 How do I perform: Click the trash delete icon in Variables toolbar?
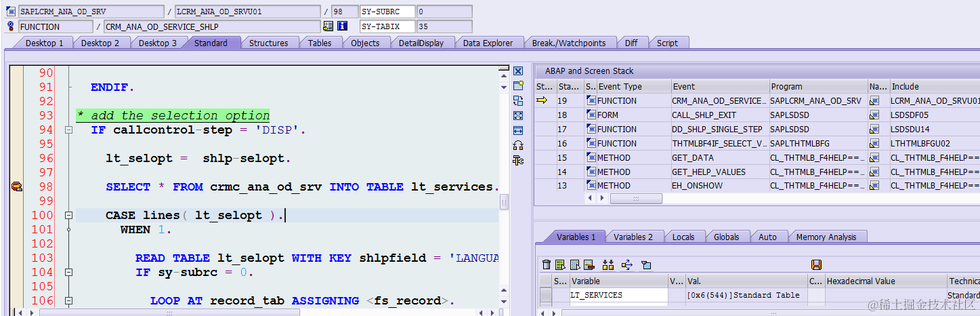point(546,264)
